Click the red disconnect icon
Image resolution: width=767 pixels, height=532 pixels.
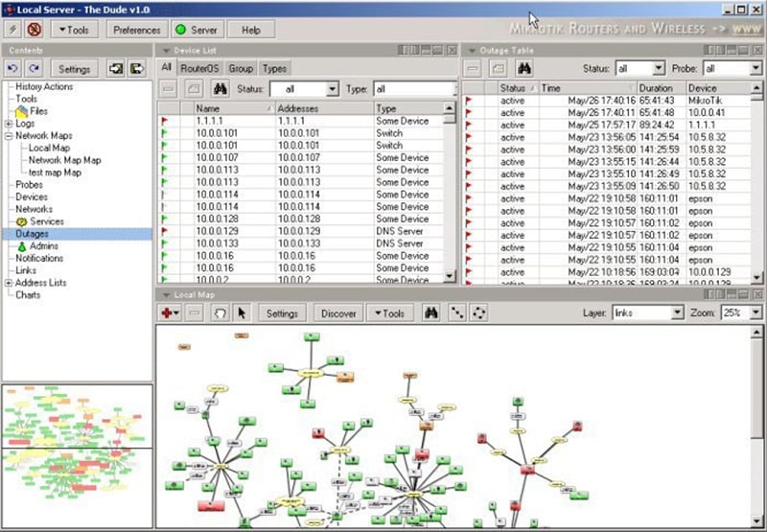pos(35,30)
